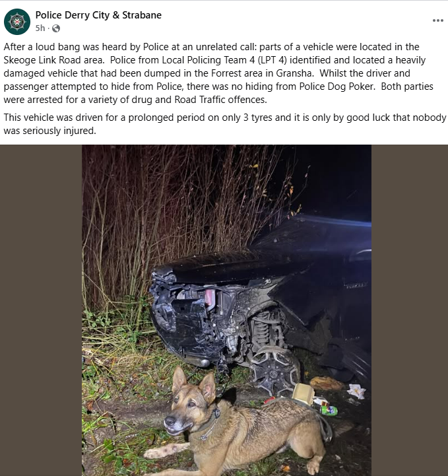The width and height of the screenshot is (448, 476).
Task: Open the Police Derry City & Strabane page name
Action: pyautogui.click(x=98, y=15)
